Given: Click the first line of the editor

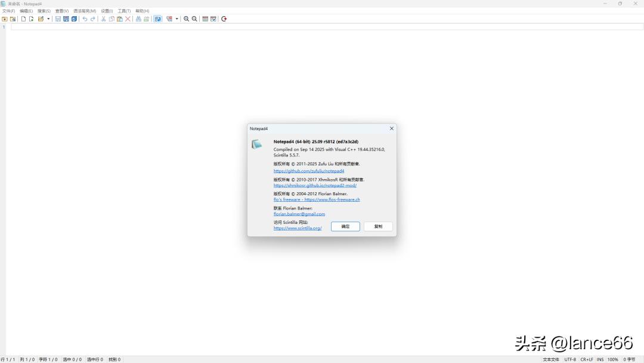Looking at the screenshot, I should (x=327, y=27).
